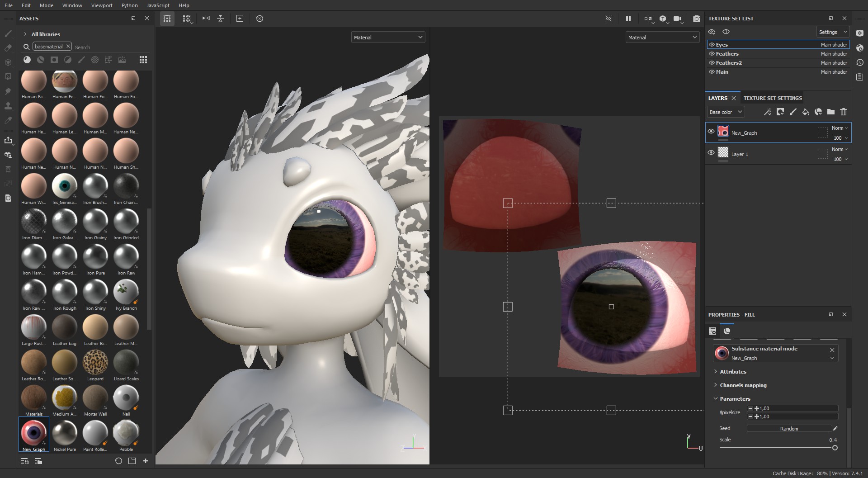Adjust the Scale slider handle
The width and height of the screenshot is (868, 478).
pos(835,448)
